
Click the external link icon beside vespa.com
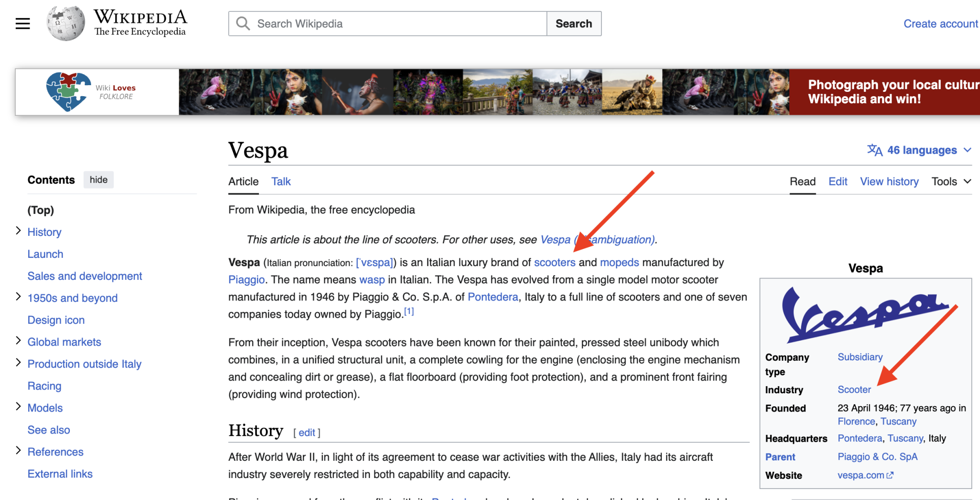(x=890, y=475)
